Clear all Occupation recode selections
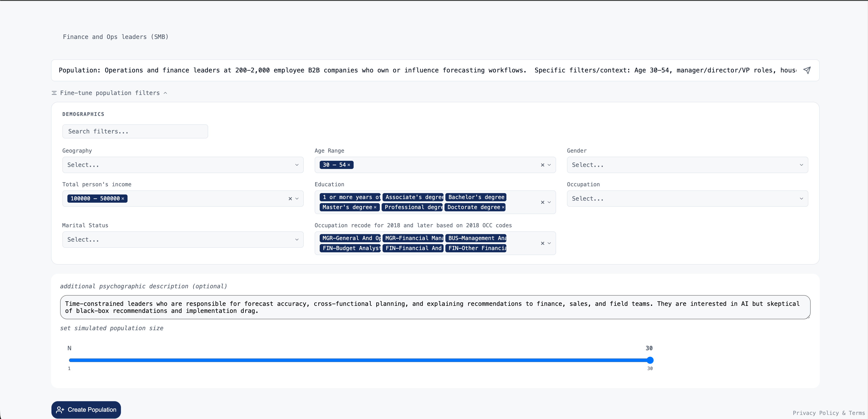Screen dimensions: 868x419 [542, 243]
